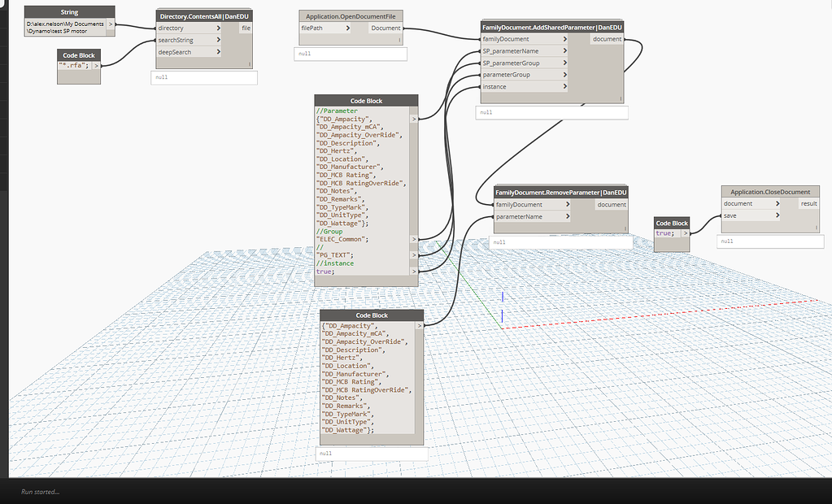Click the null preview under Application.CloseDocument
832x504 pixels.
769,241
